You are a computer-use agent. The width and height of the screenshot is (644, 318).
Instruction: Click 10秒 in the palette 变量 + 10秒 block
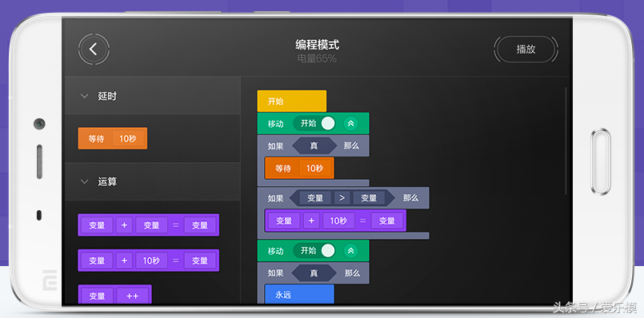(151, 260)
